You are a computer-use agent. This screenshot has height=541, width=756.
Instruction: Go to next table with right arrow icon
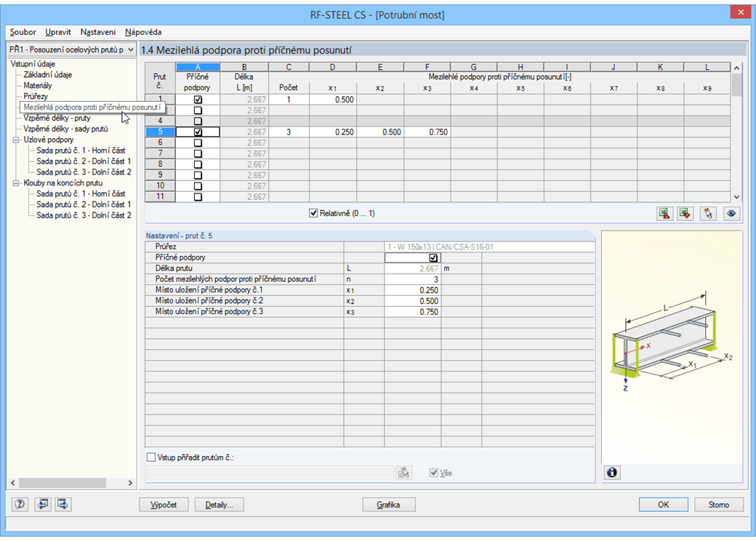click(63, 505)
